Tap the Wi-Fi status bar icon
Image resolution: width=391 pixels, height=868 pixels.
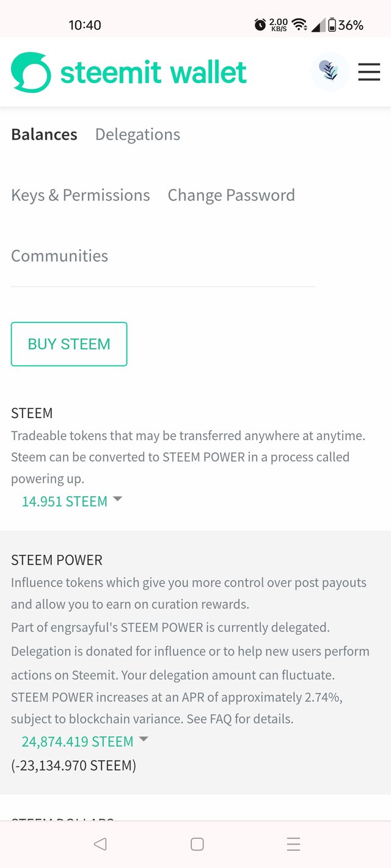coord(299,25)
